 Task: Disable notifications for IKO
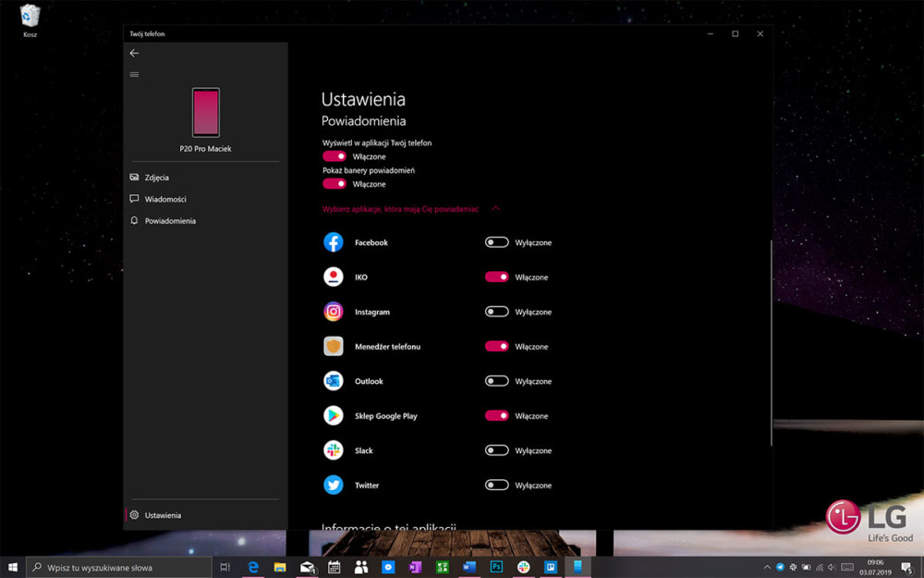497,277
